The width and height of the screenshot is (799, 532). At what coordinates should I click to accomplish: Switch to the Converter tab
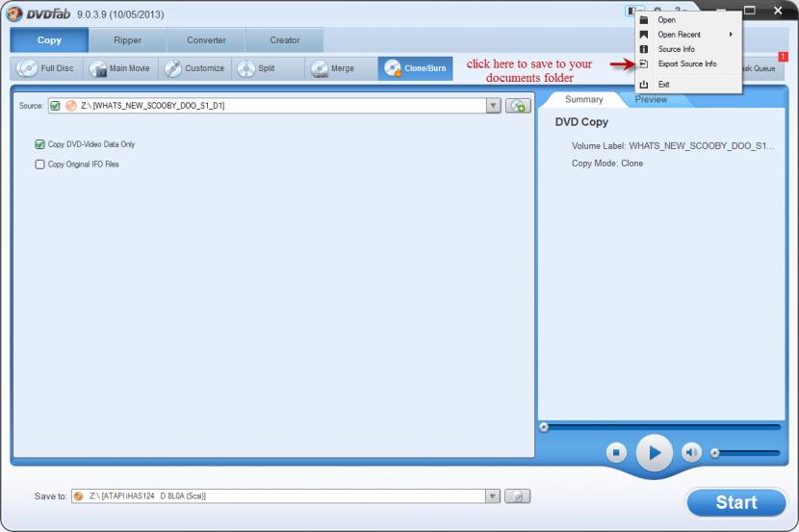[206, 40]
